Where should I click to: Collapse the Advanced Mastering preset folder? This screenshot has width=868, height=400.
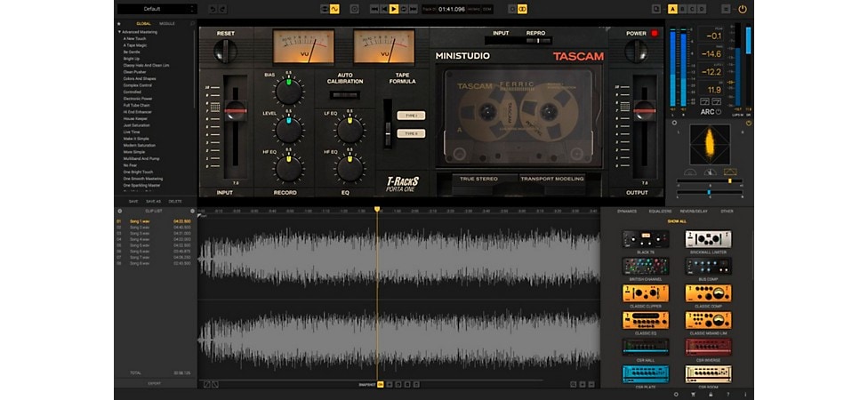point(119,32)
